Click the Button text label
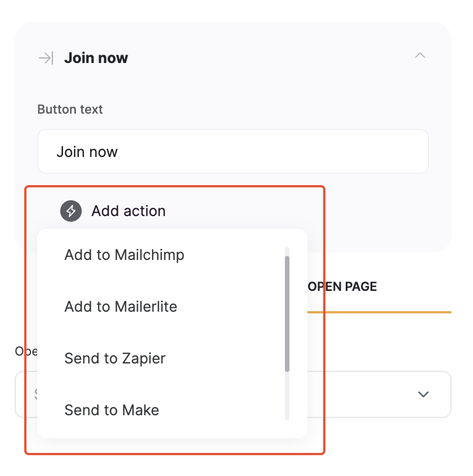 [x=70, y=109]
